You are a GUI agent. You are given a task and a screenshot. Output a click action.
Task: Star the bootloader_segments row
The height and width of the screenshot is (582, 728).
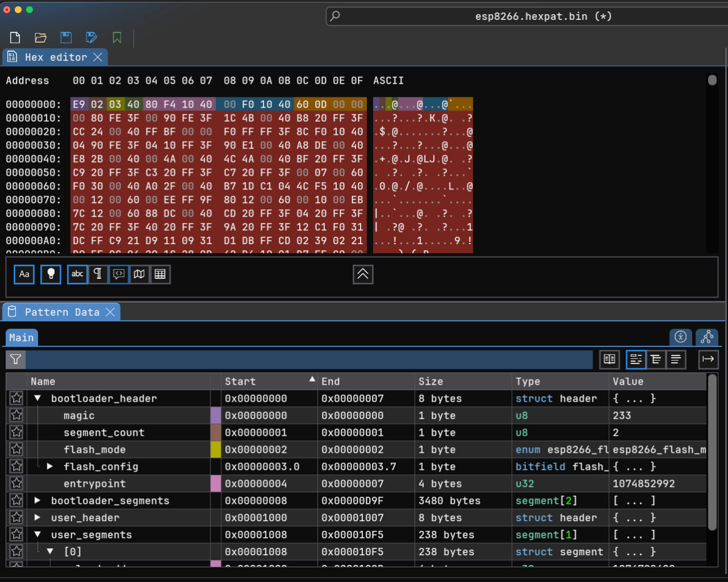coord(16,501)
